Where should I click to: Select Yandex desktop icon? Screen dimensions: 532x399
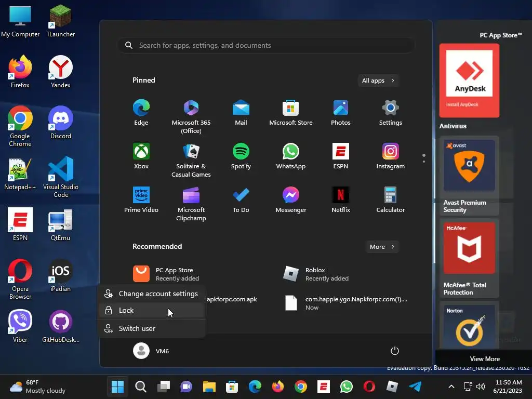point(60,72)
